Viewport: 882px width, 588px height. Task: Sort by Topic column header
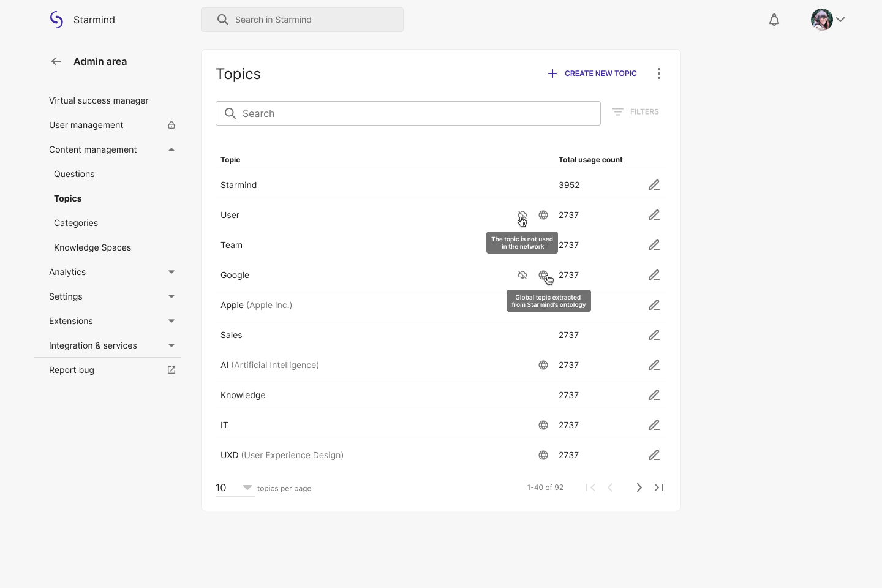[x=230, y=160]
